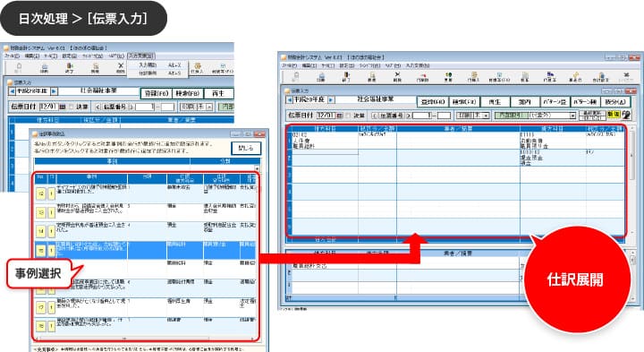Open the 入力支援 menu in the window behind the dialog
This screenshot has height=352, width=644.
point(141,56)
